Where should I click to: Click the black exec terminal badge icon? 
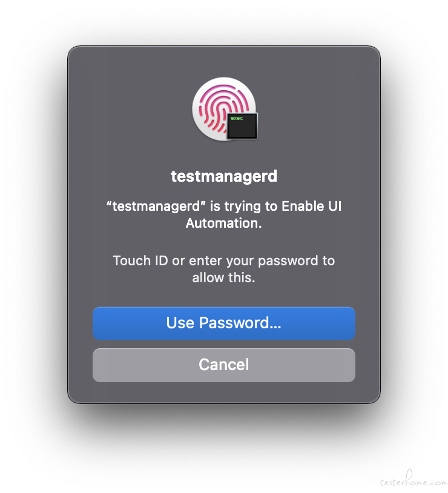click(x=242, y=126)
